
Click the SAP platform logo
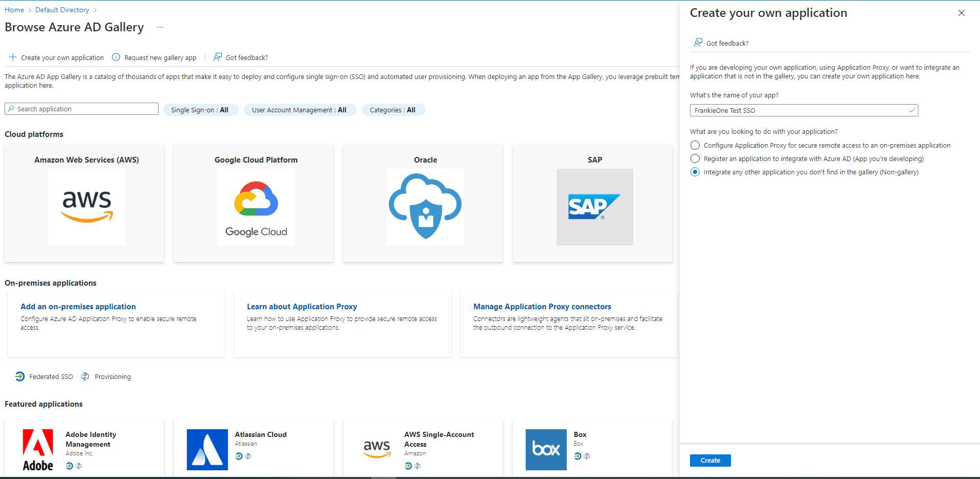594,207
